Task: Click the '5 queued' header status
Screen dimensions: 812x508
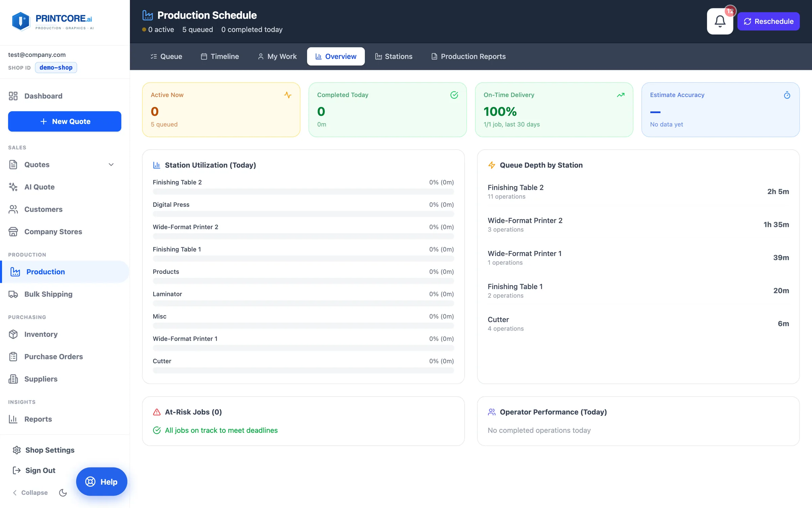Action: coord(198,30)
